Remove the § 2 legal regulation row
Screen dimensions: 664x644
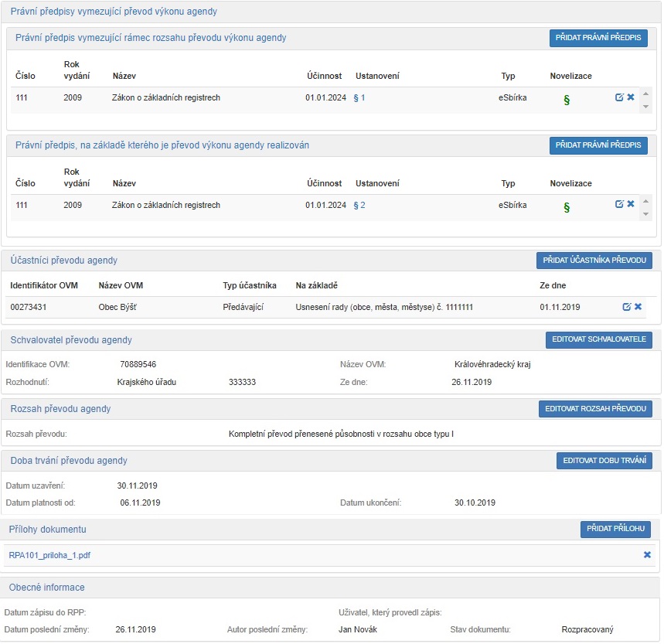click(630, 204)
